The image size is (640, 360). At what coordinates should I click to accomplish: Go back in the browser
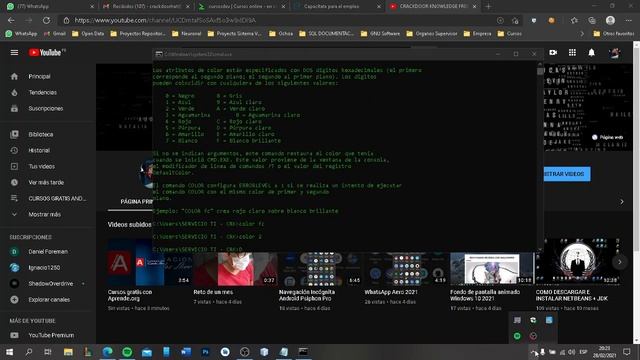pos(11,20)
